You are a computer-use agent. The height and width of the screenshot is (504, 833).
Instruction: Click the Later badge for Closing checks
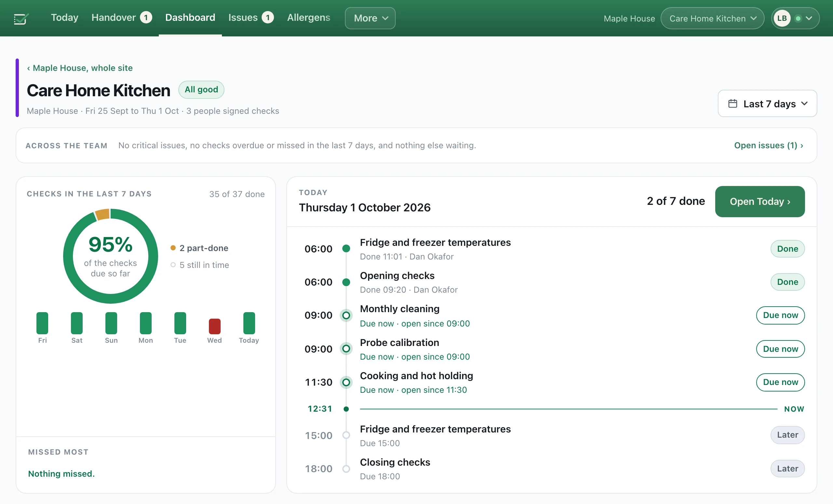click(x=787, y=469)
